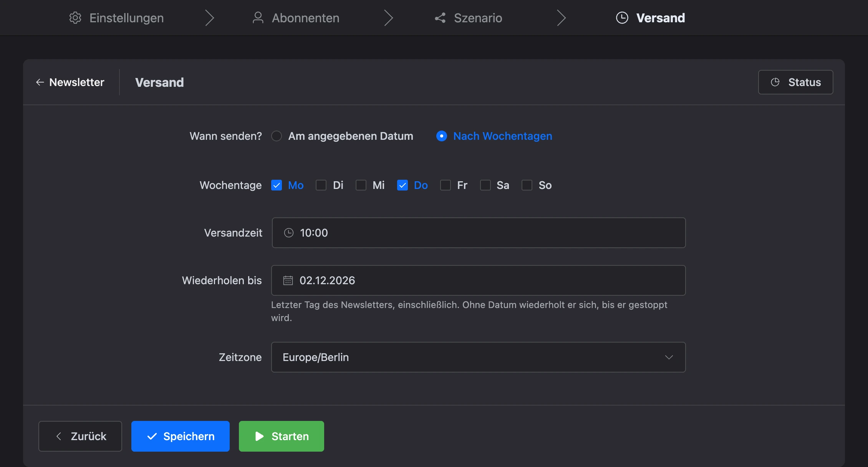
Task: Save settings with the Speichern button
Action: coord(181,436)
